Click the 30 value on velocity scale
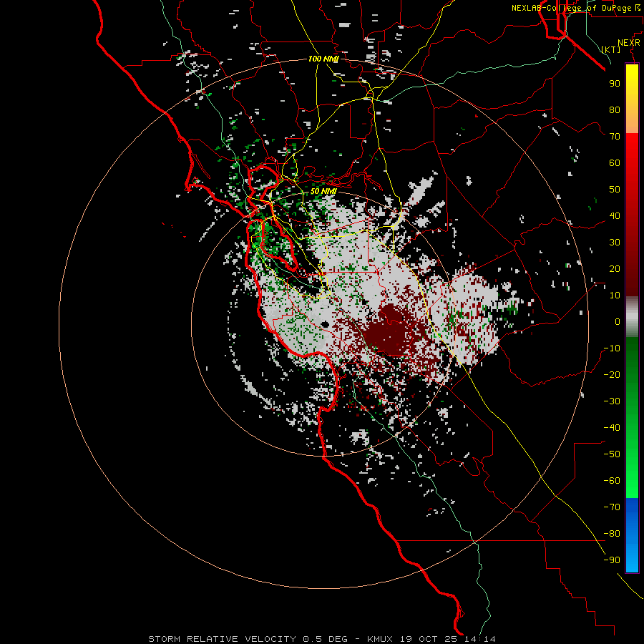This screenshot has width=644, height=644. point(615,243)
